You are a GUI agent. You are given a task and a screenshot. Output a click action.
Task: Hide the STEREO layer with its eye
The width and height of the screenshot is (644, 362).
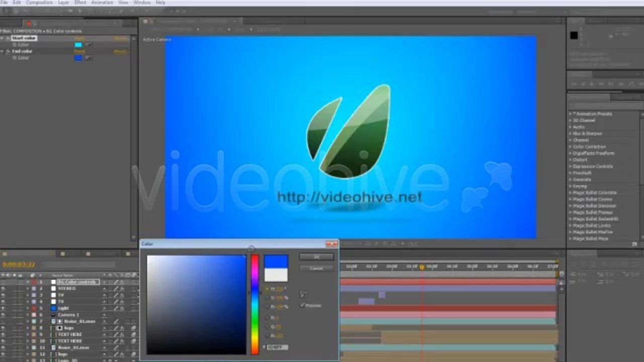pos(3,289)
